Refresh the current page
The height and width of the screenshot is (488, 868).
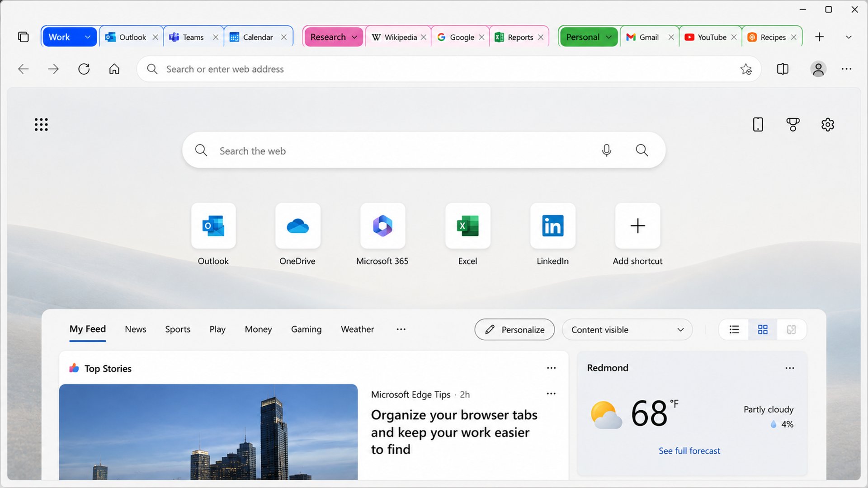coord(84,69)
